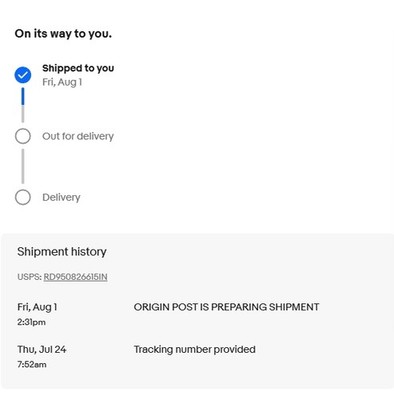Viewport: 394px width, 400px height.
Task: Click gray progress line above Delivery step
Action: pyautogui.click(x=23, y=166)
